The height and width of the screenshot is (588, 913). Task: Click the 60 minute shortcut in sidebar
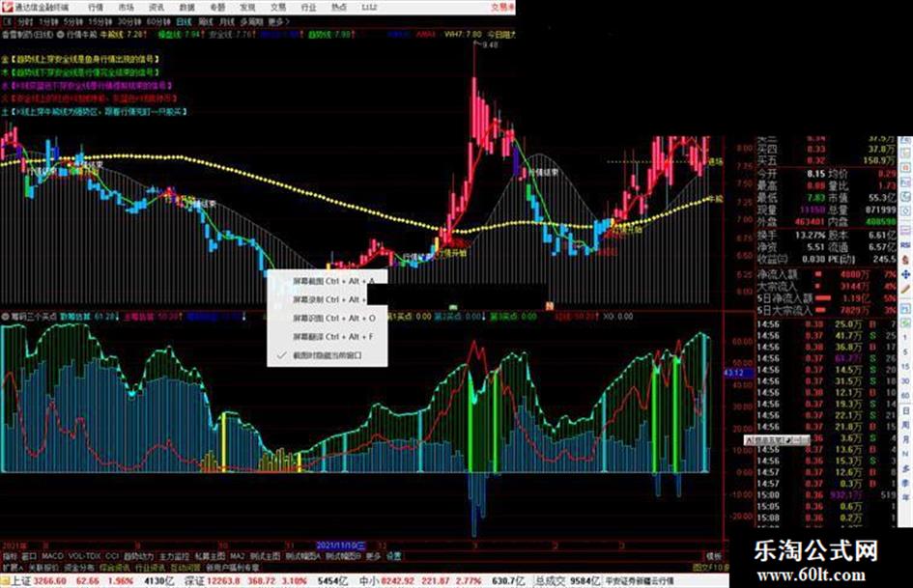pyautogui.click(x=905, y=395)
